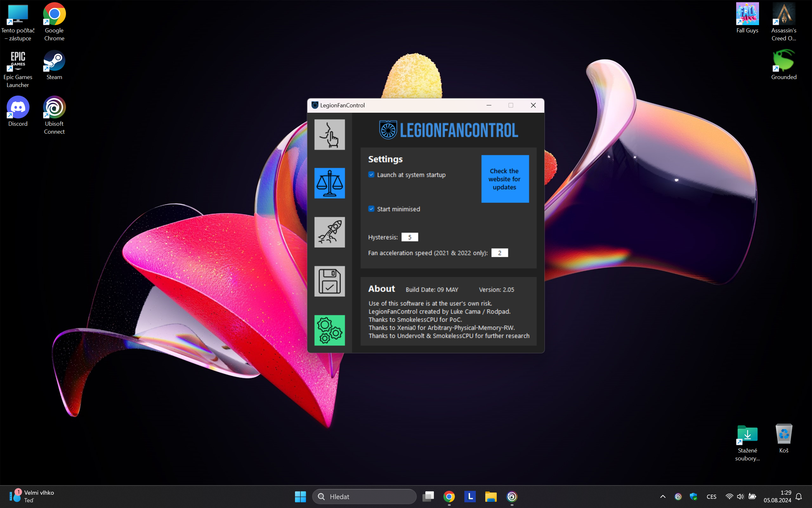Click Ubisoft Connect system tray icon
This screenshot has width=812, height=508.
[678, 497]
